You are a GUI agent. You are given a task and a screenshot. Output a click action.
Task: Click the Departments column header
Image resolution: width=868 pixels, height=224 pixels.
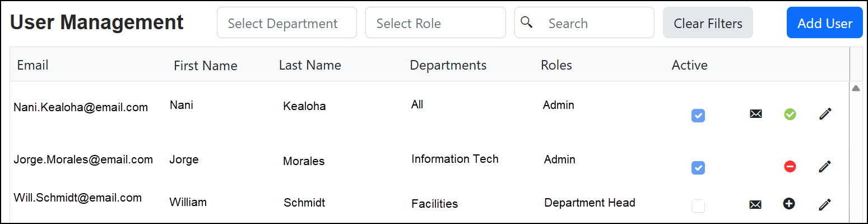[x=448, y=65]
